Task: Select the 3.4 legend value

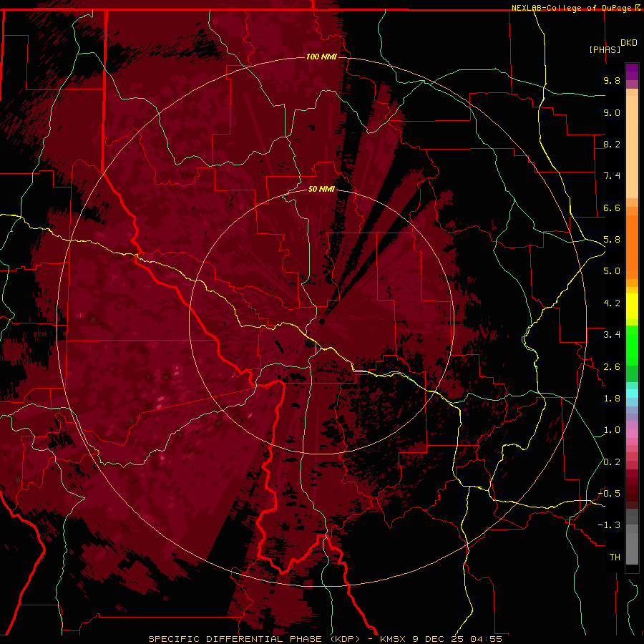Action: 612,335
